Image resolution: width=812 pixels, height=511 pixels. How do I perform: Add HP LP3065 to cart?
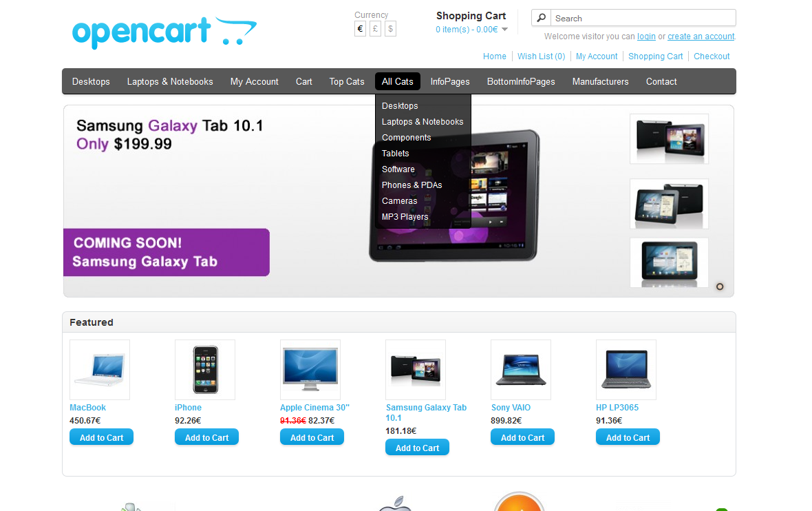point(628,437)
